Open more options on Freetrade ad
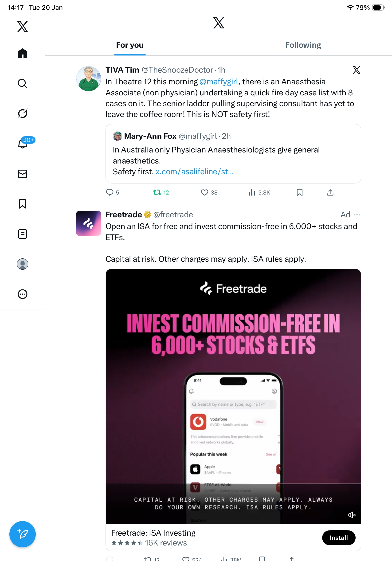Viewport: 392px width, 561px height. tap(357, 215)
